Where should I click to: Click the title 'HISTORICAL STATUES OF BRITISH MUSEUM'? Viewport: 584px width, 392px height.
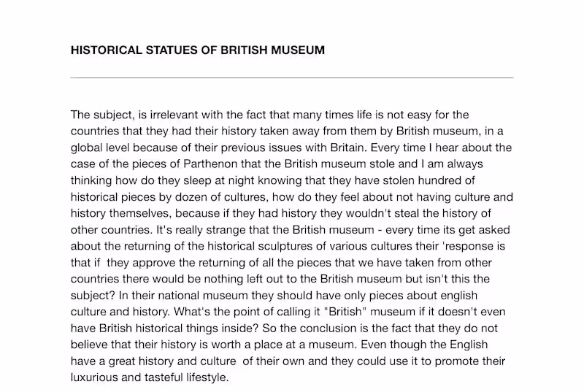(x=198, y=51)
